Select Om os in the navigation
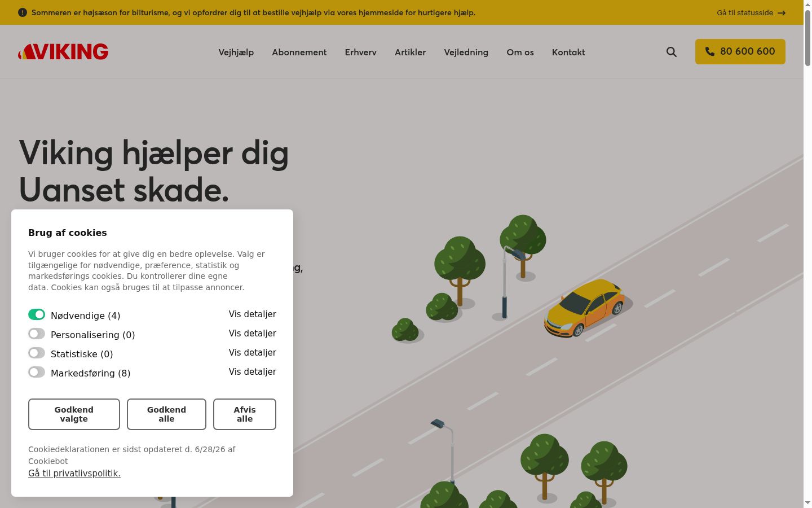The image size is (812, 508). [520, 52]
